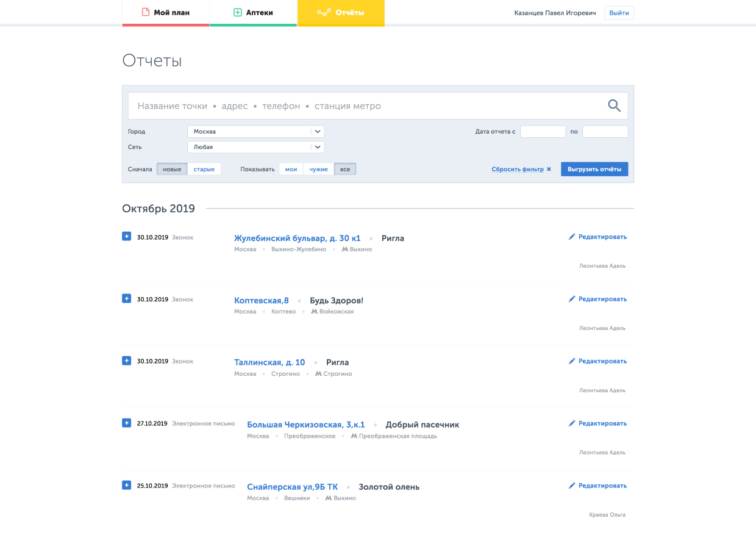Open the Город dropdown showing Москва

tap(255, 131)
